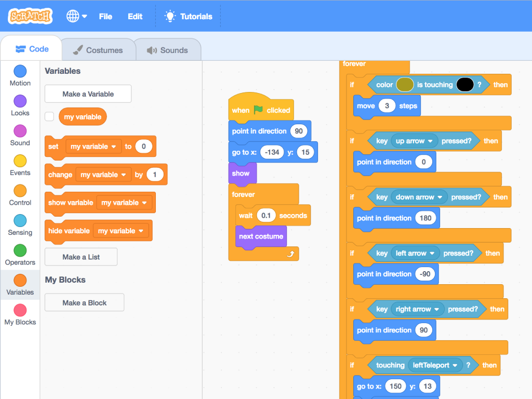The image size is (532, 399).
Task: Click the go to x value 150
Action: tap(395, 387)
